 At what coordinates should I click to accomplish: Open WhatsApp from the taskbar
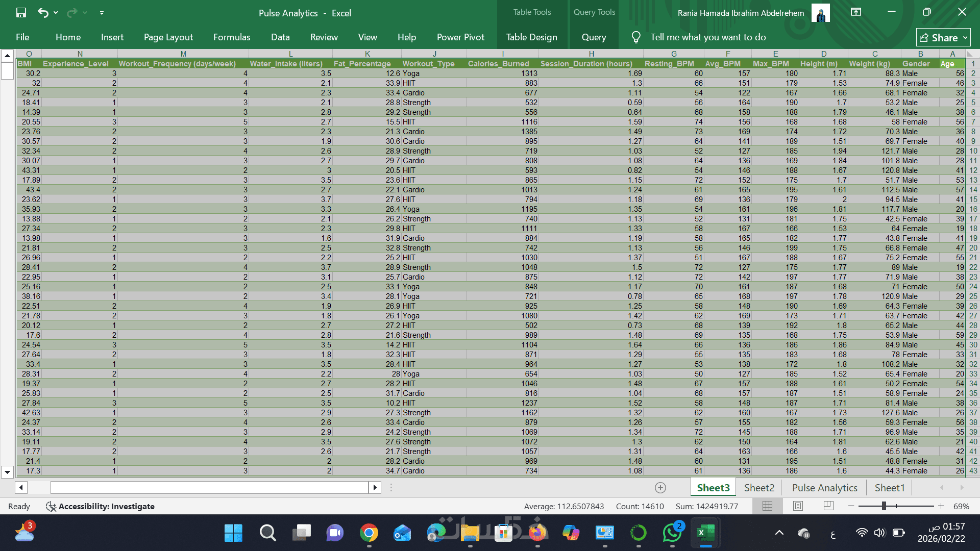click(672, 533)
